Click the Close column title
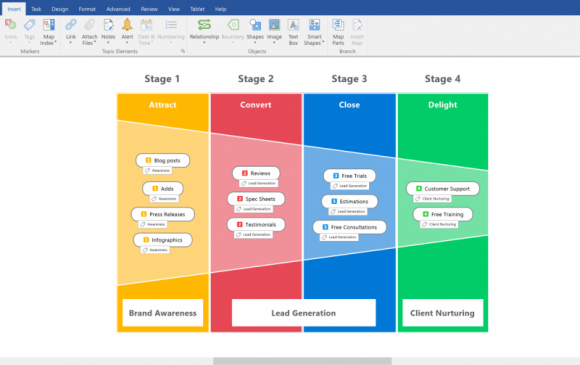This screenshot has width=580, height=365. pos(349,105)
